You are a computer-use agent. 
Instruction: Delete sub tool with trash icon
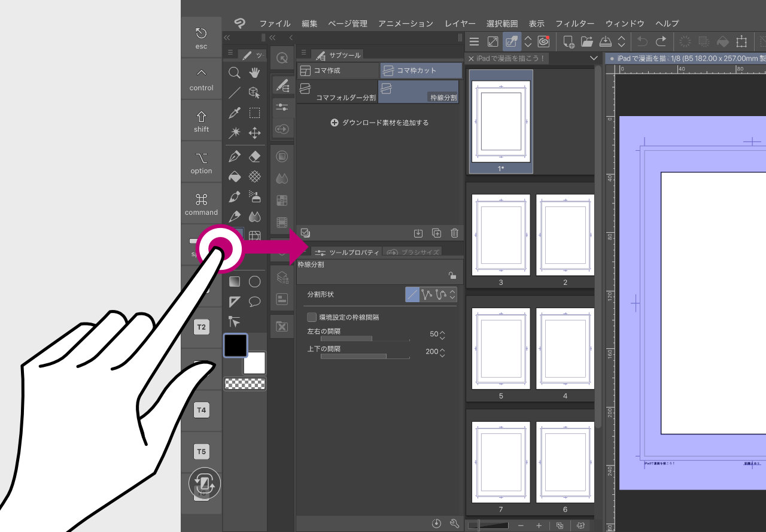(x=454, y=233)
